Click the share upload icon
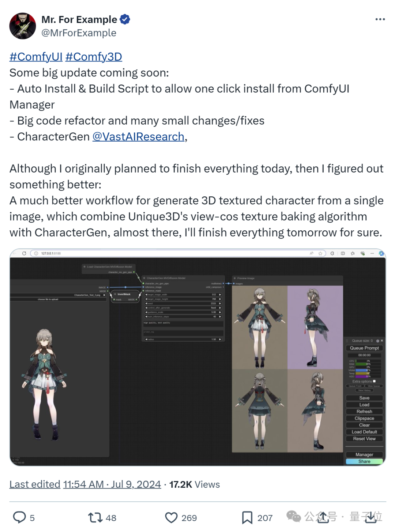Image resolution: width=395 pixels, height=532 pixels. click(x=323, y=517)
